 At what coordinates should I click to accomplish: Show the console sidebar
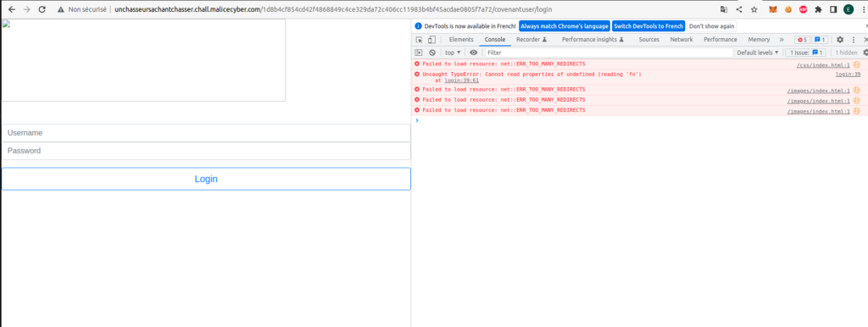point(419,53)
